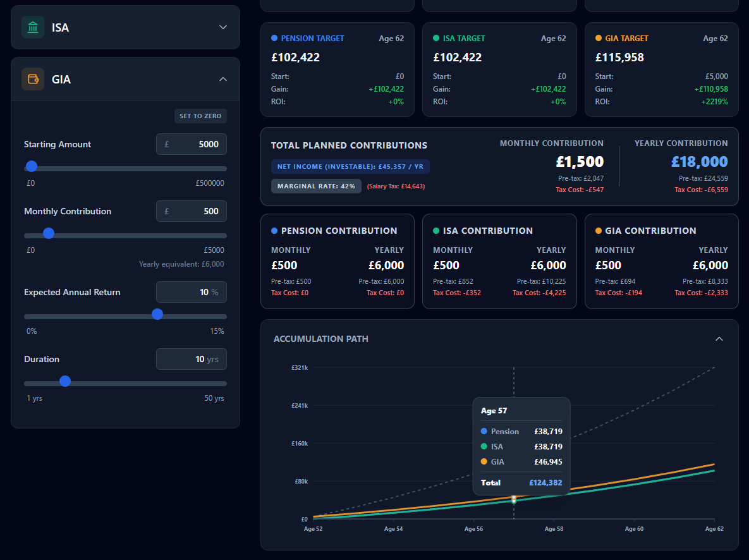Click the tooltip GIA value £46,945
The width and height of the screenshot is (749, 560).
549,461
